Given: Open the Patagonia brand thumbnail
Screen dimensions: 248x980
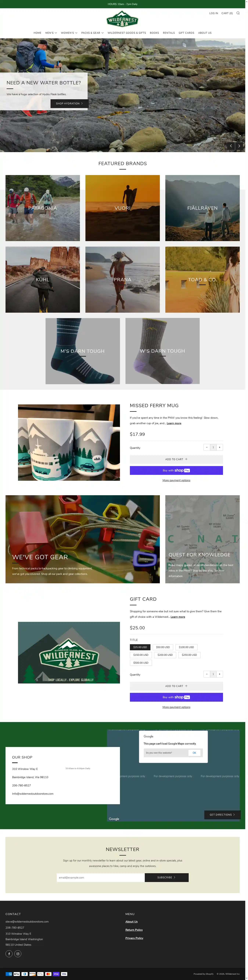Looking at the screenshot, I should pyautogui.click(x=43, y=208).
